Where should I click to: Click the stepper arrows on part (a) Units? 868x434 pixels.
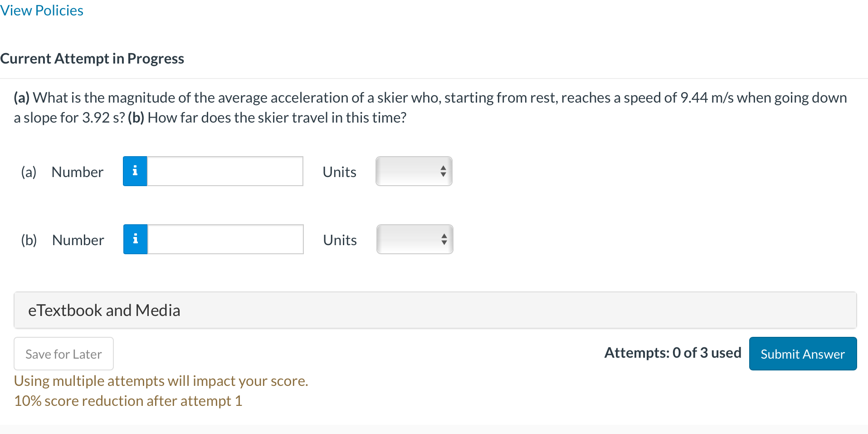click(443, 171)
